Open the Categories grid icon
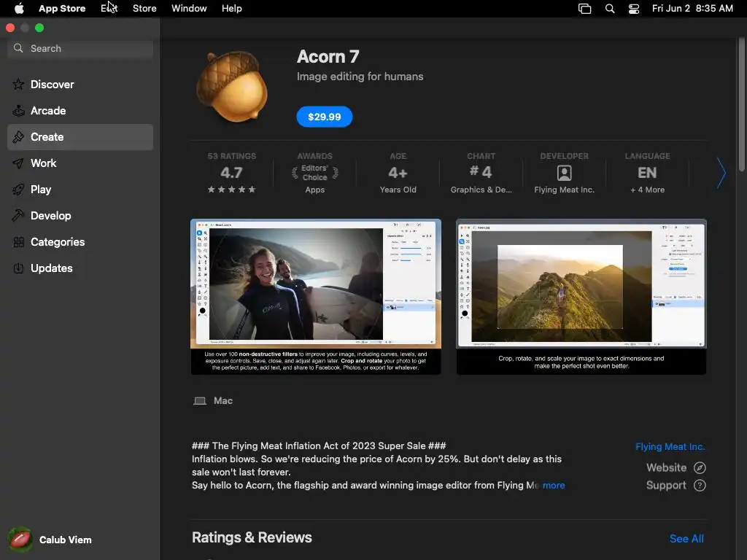 [18, 242]
